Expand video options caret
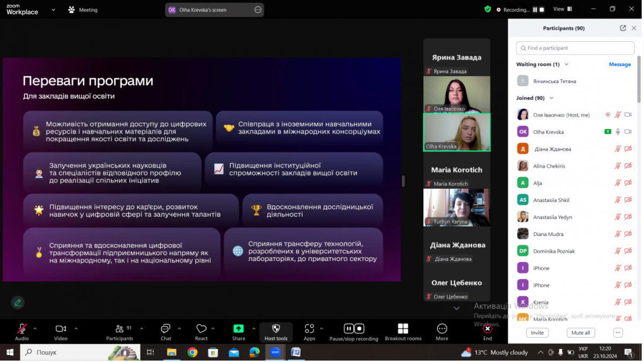The width and height of the screenshot is (644, 362). pyautogui.click(x=76, y=328)
